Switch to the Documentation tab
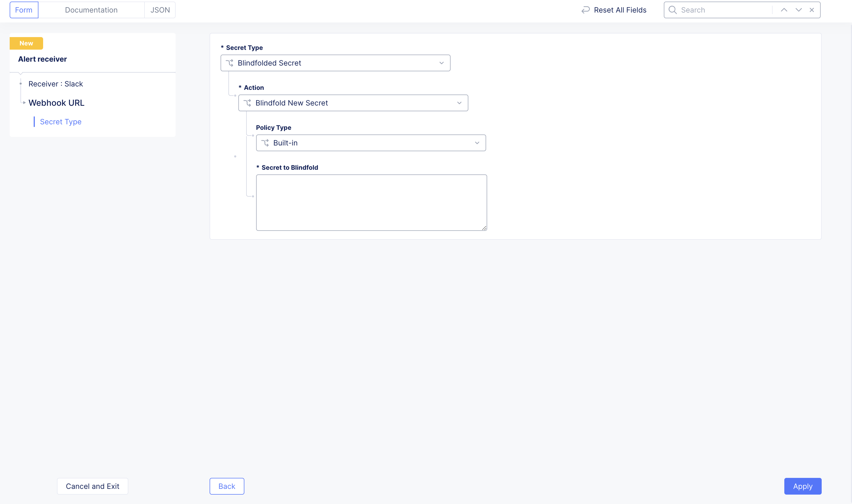 91,10
